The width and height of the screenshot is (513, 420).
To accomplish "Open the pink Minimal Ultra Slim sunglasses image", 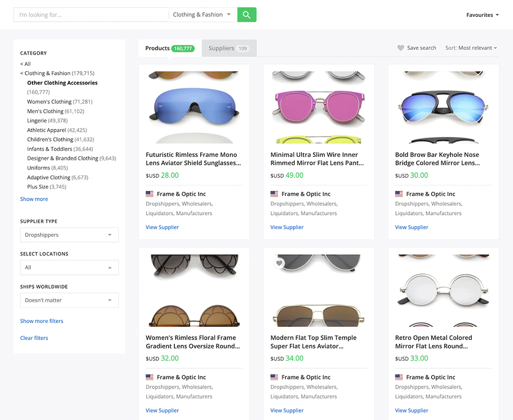I will pyautogui.click(x=319, y=107).
